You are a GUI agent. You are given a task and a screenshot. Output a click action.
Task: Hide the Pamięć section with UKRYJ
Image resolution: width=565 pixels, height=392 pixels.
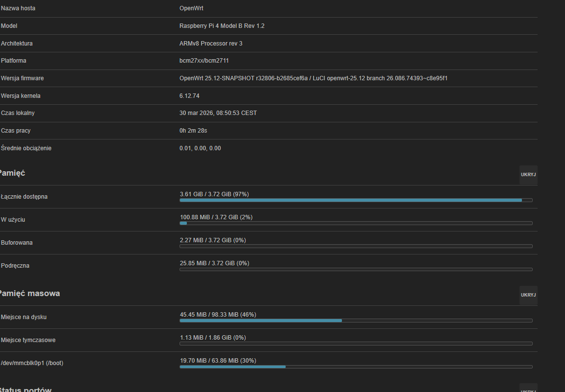point(528,175)
